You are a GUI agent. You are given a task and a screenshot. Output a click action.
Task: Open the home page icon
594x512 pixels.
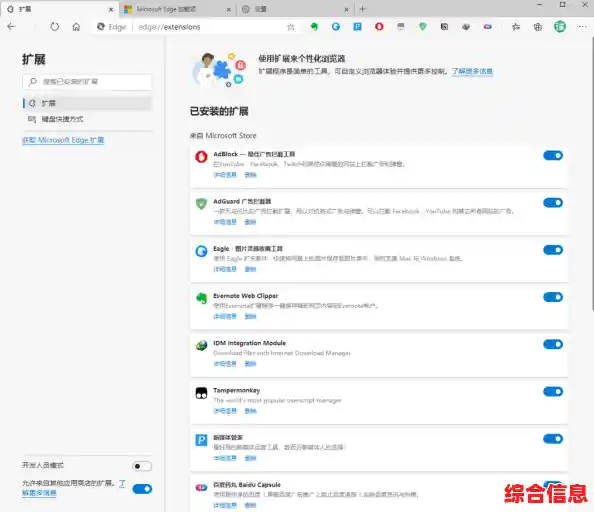76,27
